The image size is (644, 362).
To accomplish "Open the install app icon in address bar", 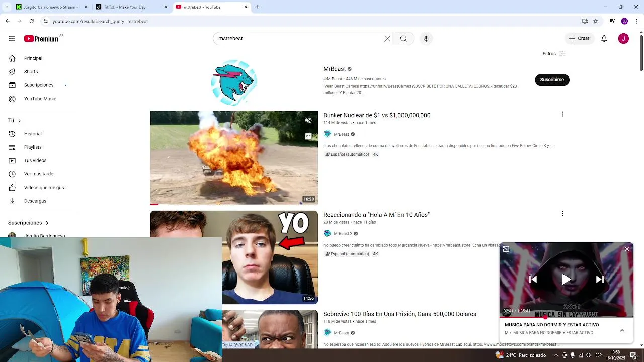I will [585, 21].
